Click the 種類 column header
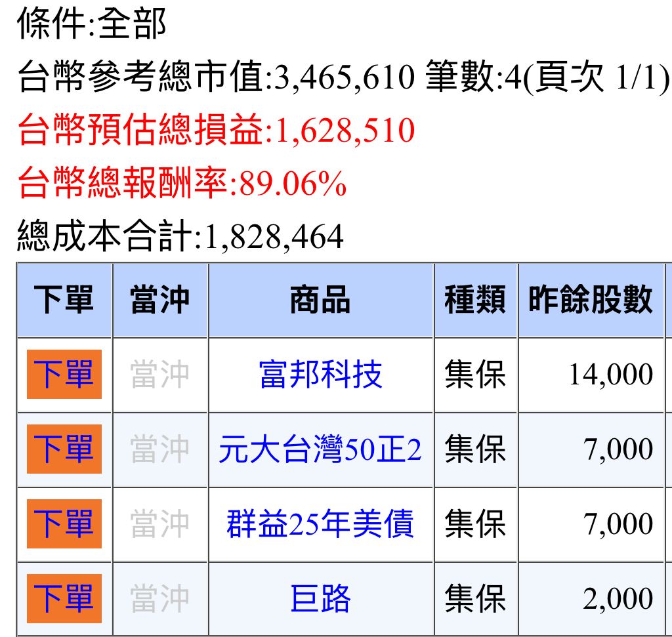This screenshot has height=637, width=672. pos(475,300)
